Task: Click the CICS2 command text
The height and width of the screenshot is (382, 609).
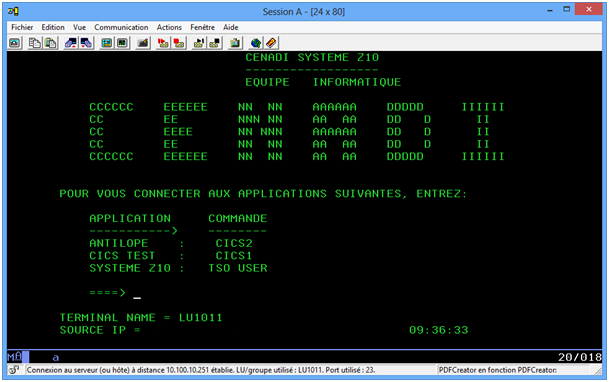Action: coord(234,243)
